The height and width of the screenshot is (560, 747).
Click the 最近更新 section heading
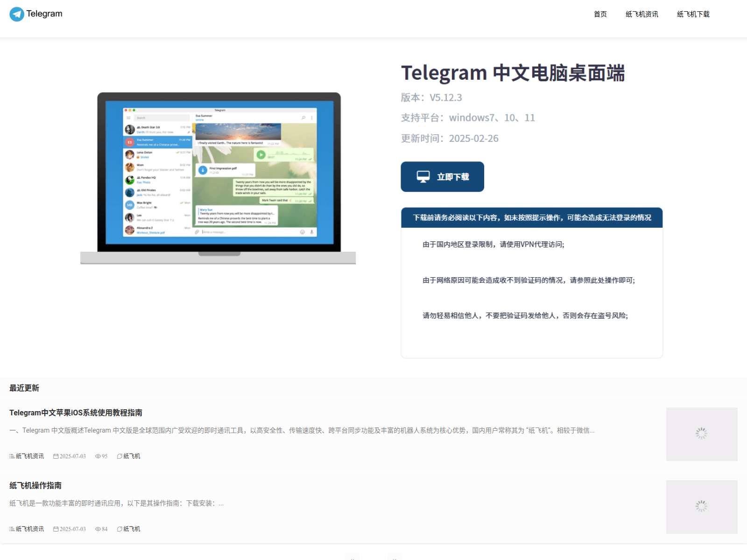coord(24,388)
